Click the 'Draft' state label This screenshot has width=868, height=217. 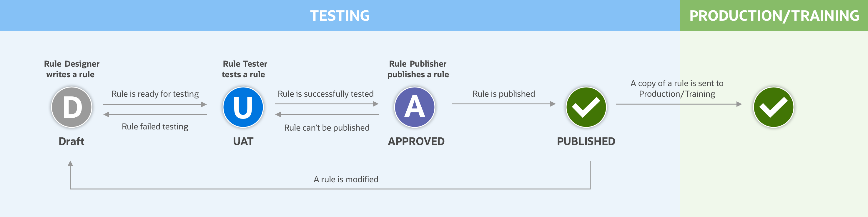pos(71,142)
